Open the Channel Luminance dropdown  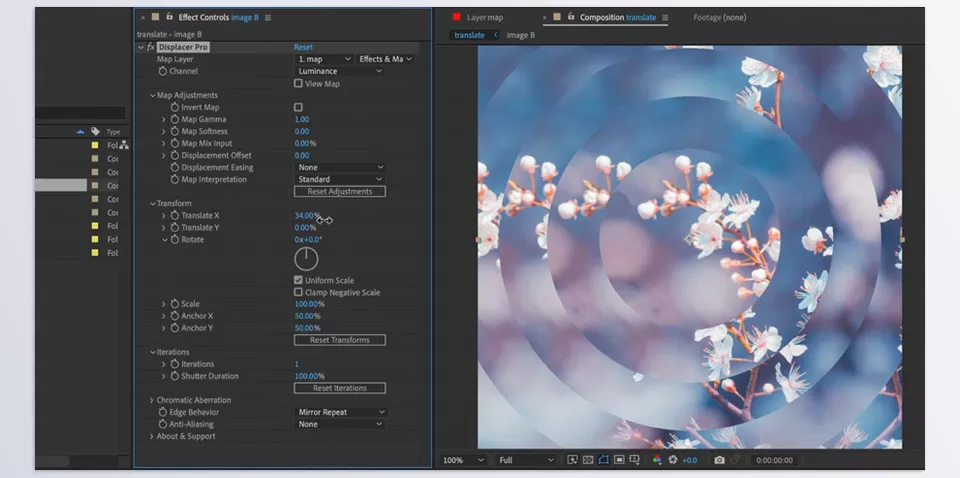click(x=339, y=71)
